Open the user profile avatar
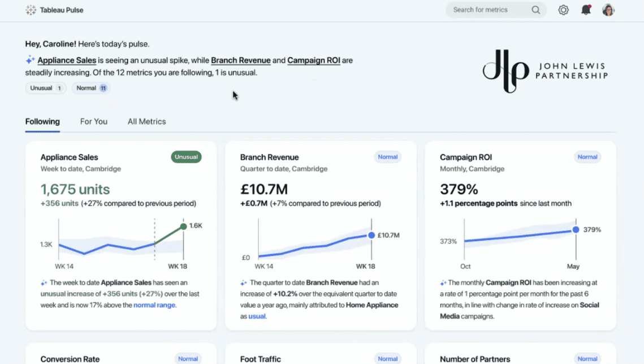644x364 pixels. [x=608, y=10]
